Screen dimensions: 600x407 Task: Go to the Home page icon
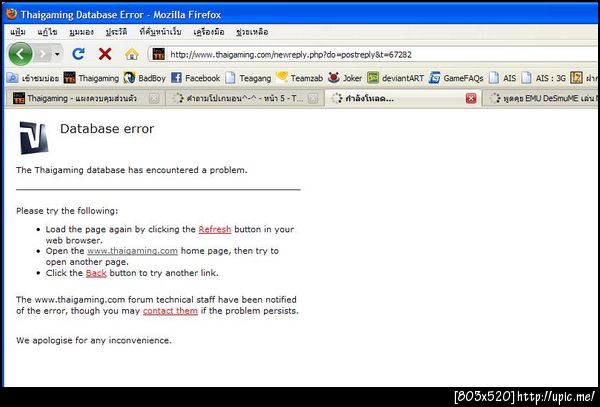[x=132, y=54]
